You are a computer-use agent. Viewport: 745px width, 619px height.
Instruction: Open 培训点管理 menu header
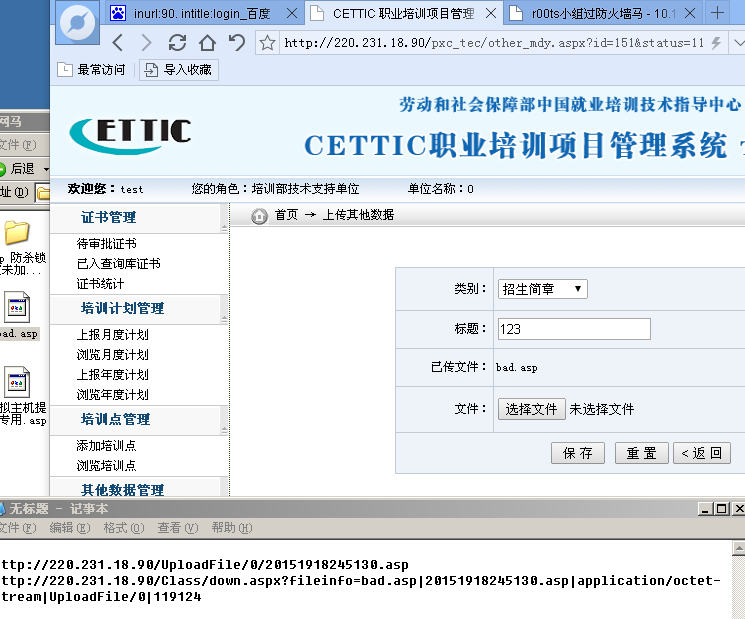pyautogui.click(x=115, y=419)
